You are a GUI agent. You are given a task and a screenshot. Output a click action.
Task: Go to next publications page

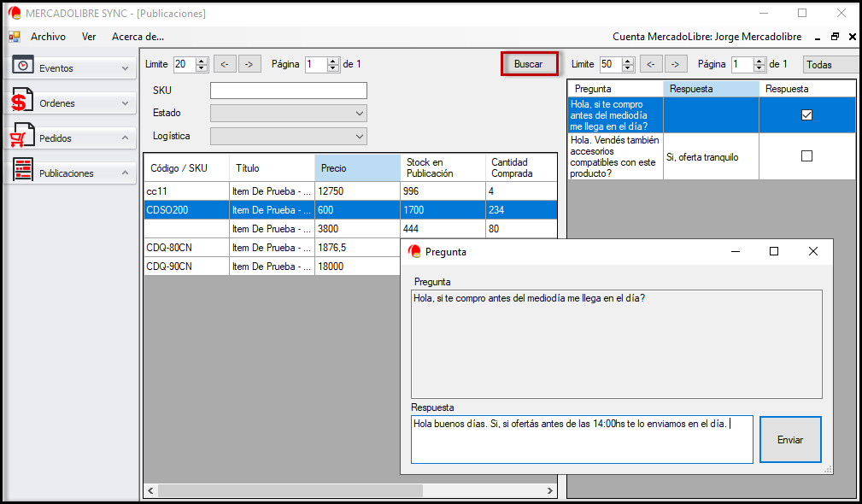[249, 64]
